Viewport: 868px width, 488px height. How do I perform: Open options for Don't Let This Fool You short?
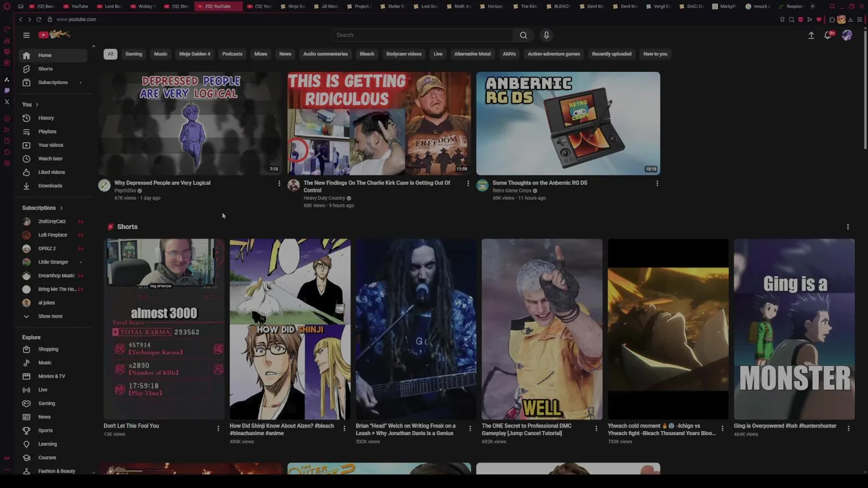click(x=218, y=428)
